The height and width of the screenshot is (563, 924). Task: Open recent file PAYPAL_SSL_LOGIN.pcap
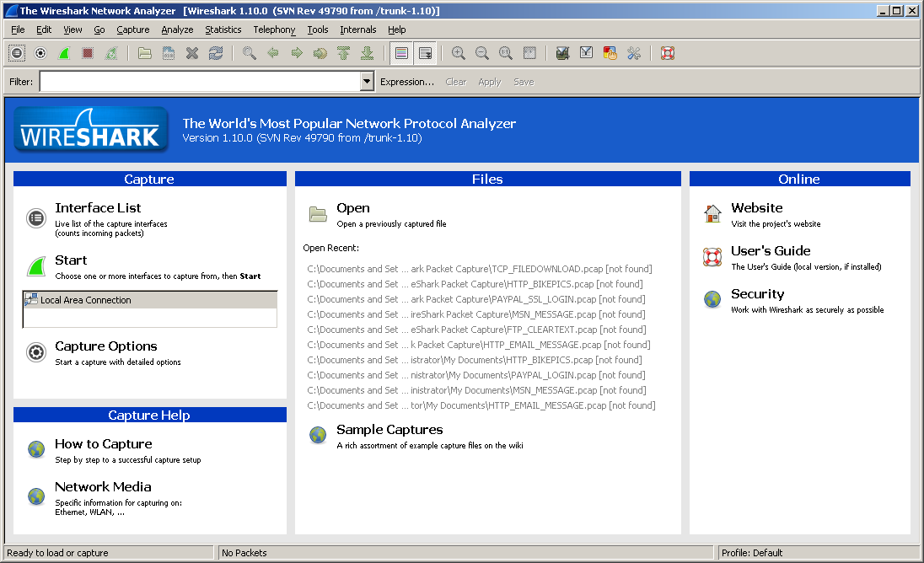pos(476,299)
